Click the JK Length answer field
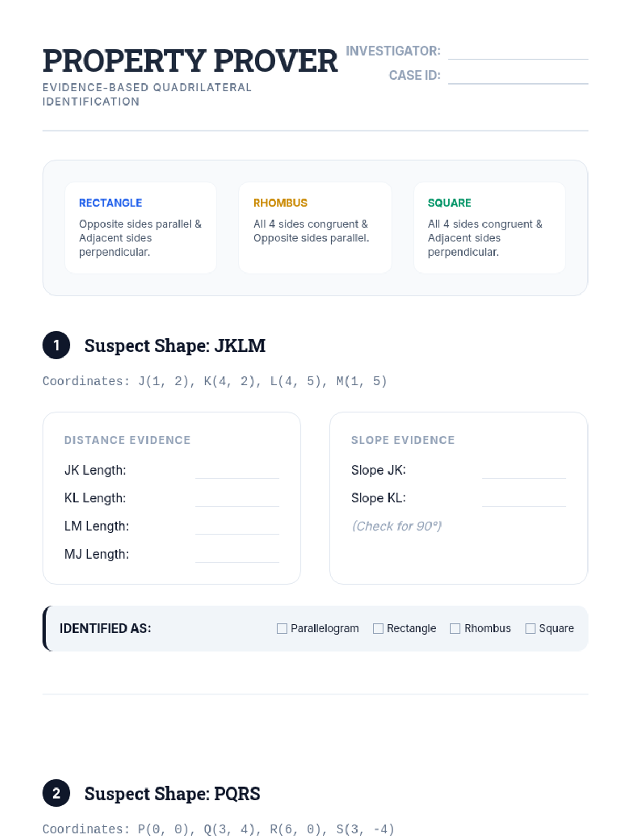 point(237,470)
